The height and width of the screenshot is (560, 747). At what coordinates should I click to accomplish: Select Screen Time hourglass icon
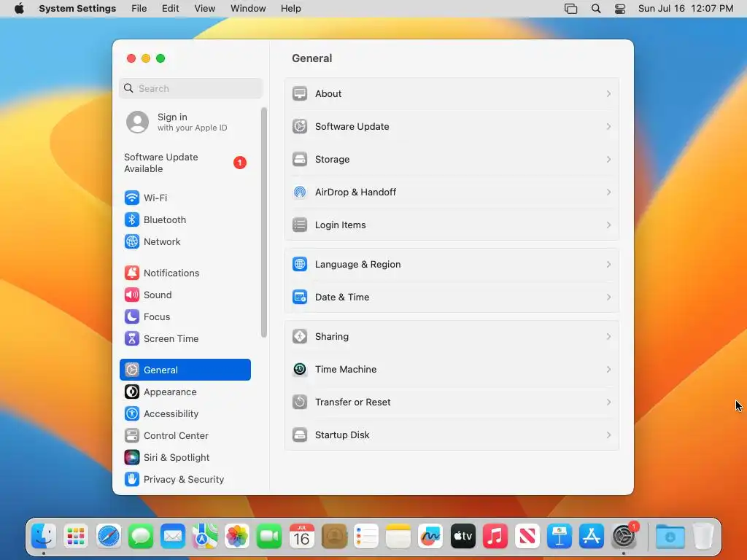point(131,338)
